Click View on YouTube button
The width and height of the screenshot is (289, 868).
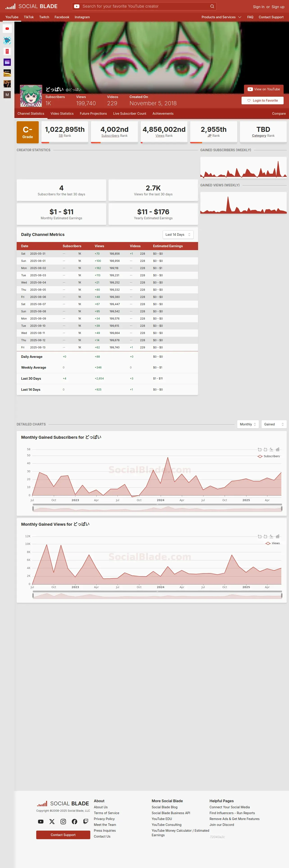click(x=264, y=89)
